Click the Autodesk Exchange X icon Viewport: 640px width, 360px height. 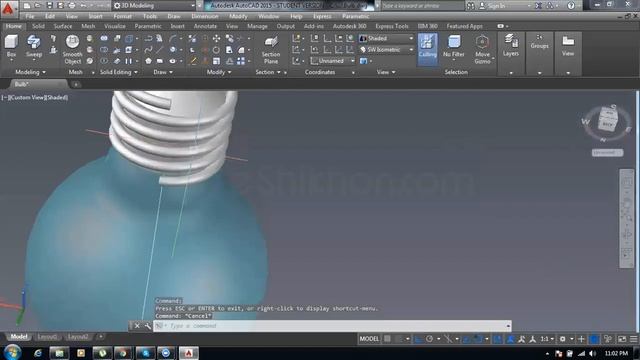(539, 6)
